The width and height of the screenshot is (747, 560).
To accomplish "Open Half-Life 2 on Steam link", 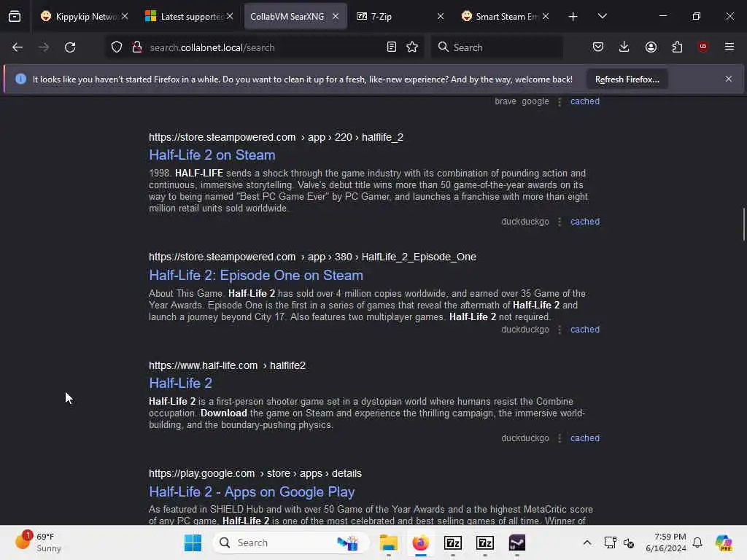I will (212, 155).
